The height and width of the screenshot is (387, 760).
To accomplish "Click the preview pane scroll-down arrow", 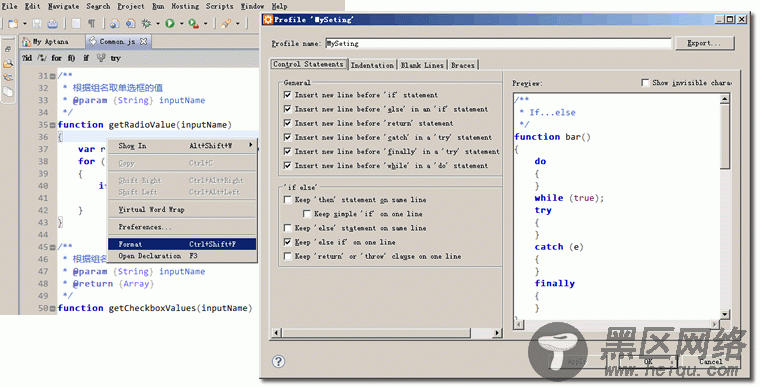I will (725, 314).
